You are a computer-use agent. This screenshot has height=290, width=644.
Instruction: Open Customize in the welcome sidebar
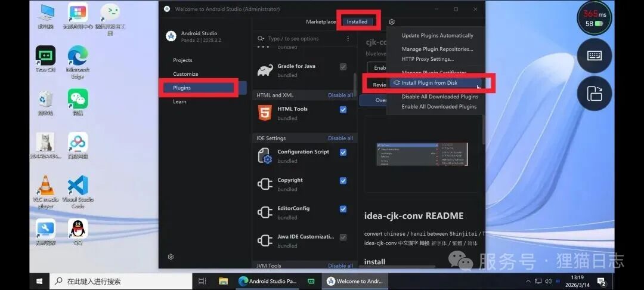coord(185,74)
